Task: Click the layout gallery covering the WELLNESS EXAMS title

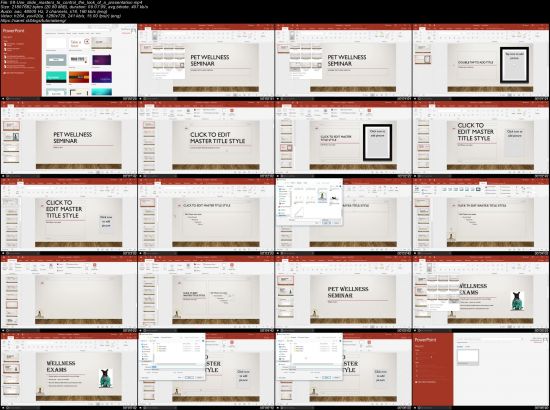Action: tap(443, 292)
